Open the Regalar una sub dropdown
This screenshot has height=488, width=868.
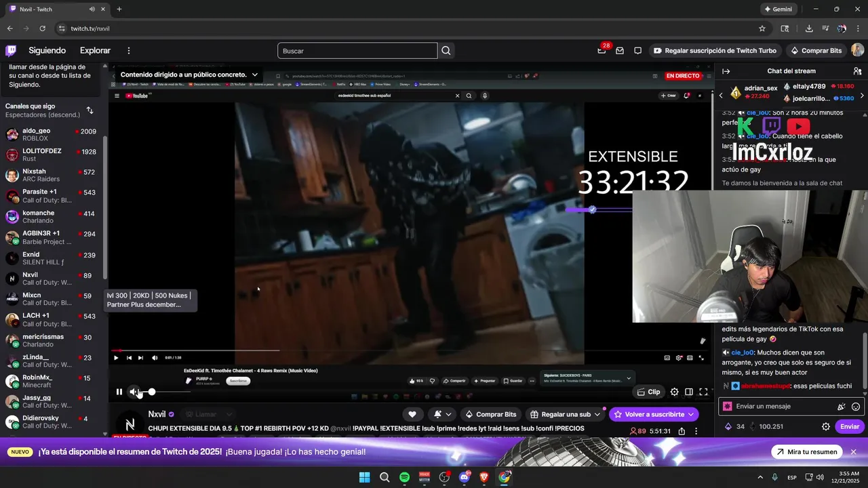click(x=566, y=414)
